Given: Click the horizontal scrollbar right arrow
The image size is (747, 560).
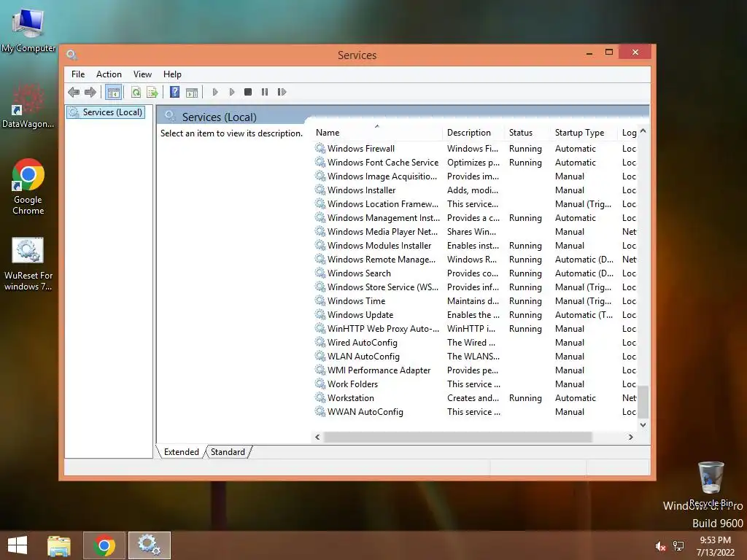Looking at the screenshot, I should click(x=631, y=437).
